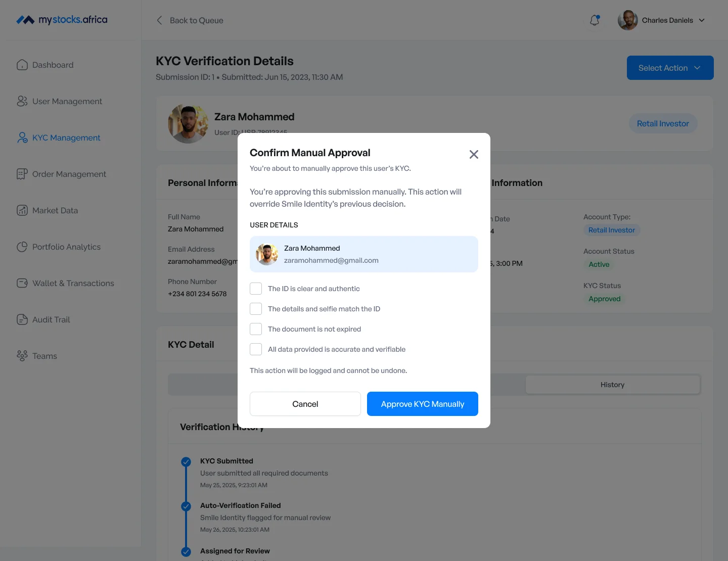Click the Zara Mohammed user details card
The width and height of the screenshot is (728, 561).
364,254
